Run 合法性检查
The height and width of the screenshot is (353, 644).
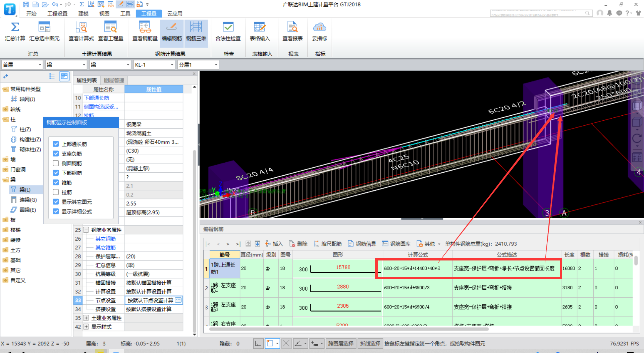228,32
